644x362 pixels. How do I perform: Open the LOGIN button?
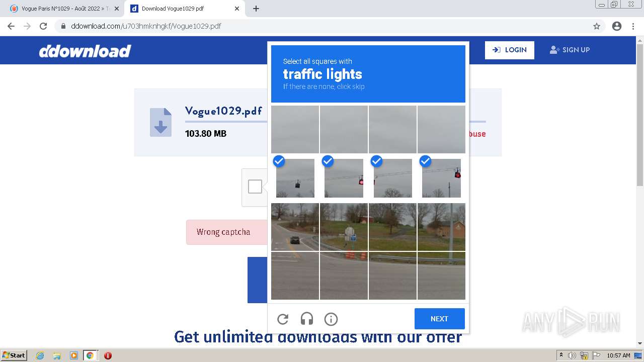point(510,50)
